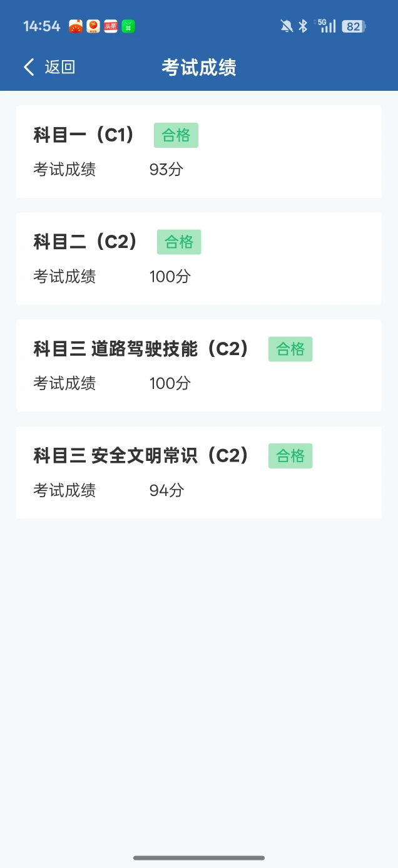Tap the 返回 back label
The width and height of the screenshot is (398, 868).
[60, 67]
